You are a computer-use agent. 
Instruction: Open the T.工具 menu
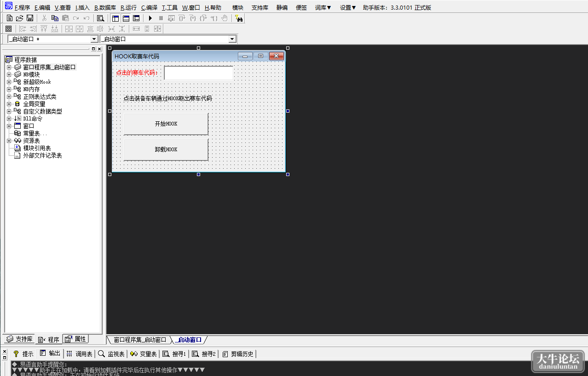coord(169,7)
